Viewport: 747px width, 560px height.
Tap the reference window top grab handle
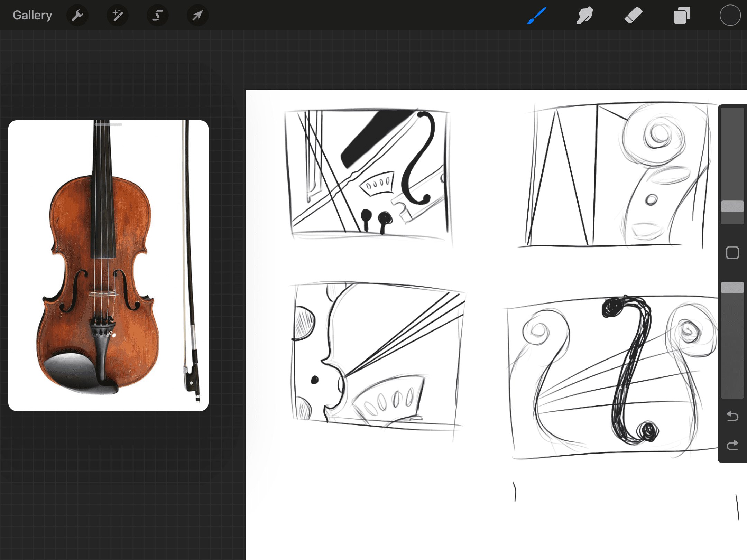coord(108,124)
